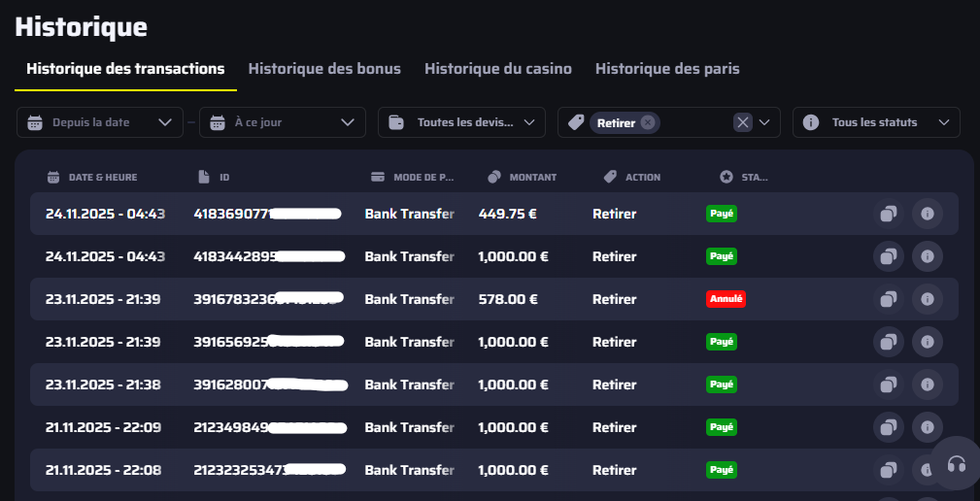Copy the 21.11.2025 22:08 transaction
The height and width of the screenshot is (501, 980).
click(x=888, y=470)
